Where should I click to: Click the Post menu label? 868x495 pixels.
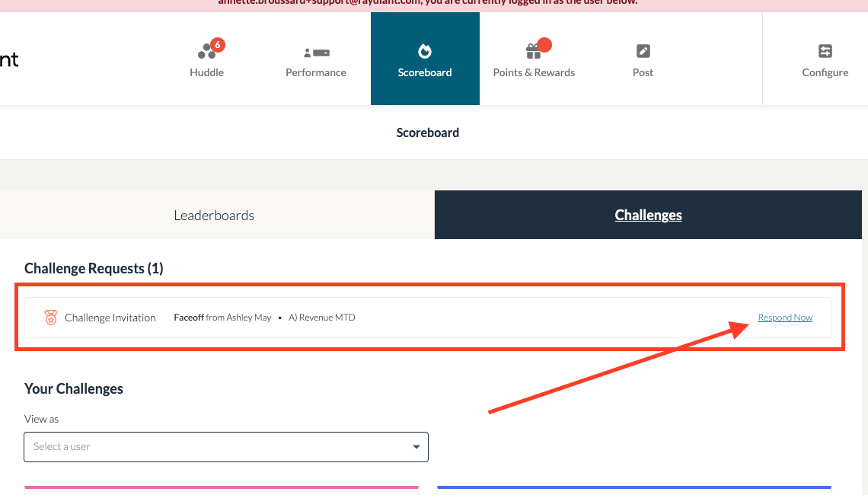click(643, 72)
